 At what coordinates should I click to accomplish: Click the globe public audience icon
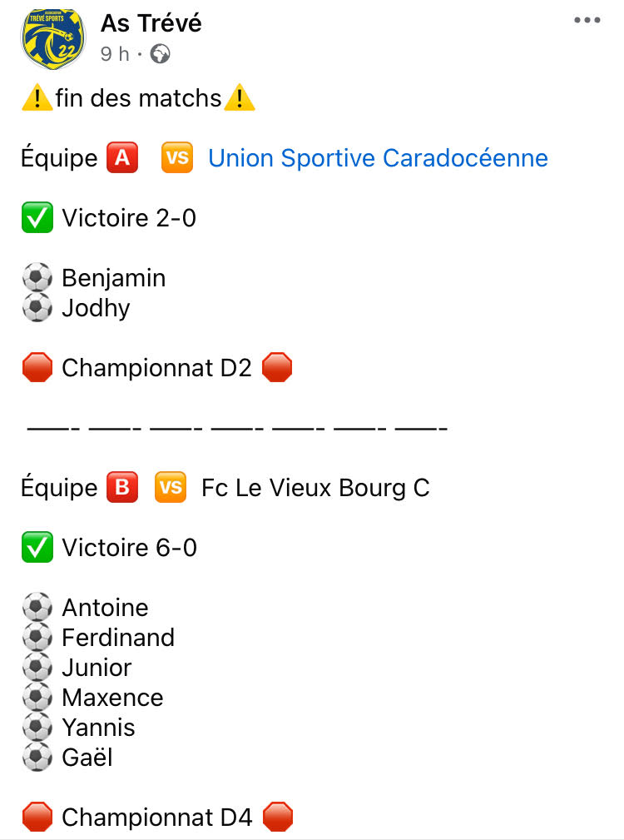[x=160, y=54]
